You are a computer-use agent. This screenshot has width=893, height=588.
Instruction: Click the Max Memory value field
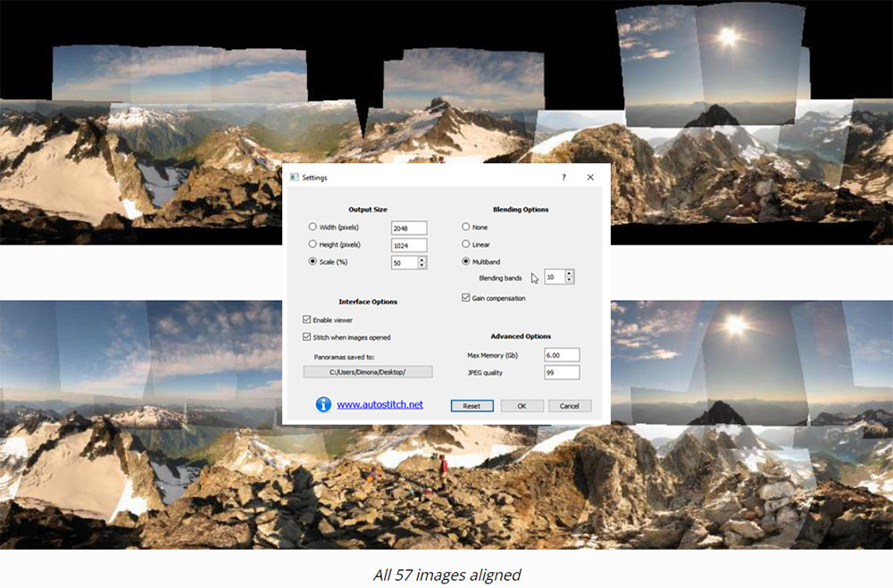point(561,353)
